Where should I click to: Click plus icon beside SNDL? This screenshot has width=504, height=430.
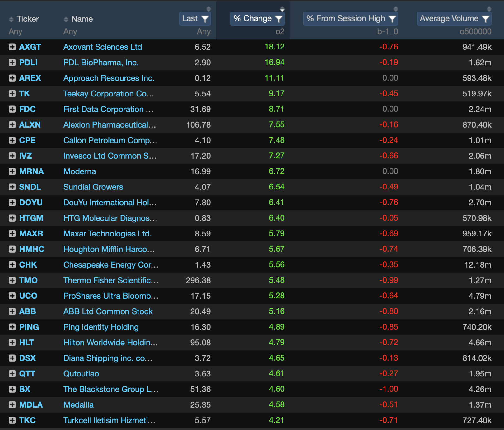click(12, 187)
